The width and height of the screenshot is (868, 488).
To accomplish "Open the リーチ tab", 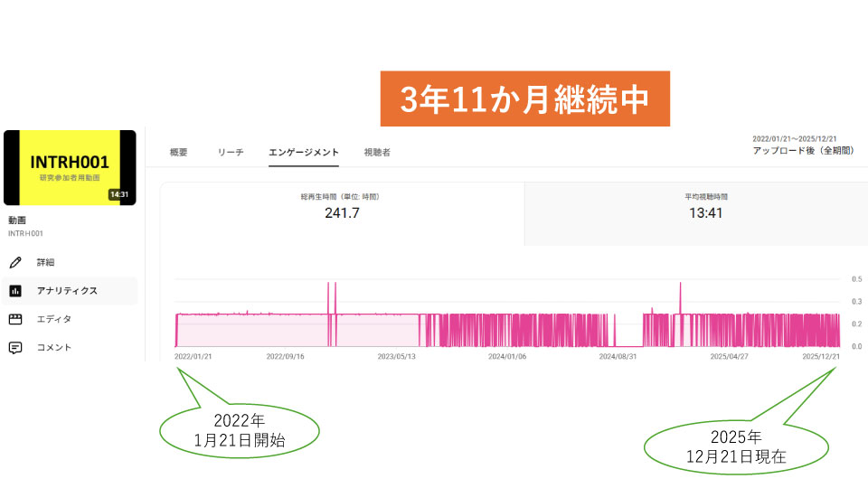I will click(x=231, y=153).
